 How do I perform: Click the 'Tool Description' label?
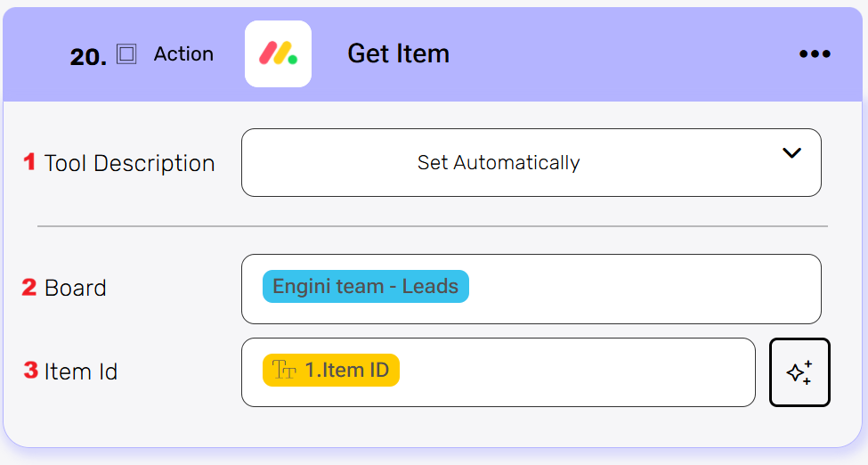(x=130, y=164)
